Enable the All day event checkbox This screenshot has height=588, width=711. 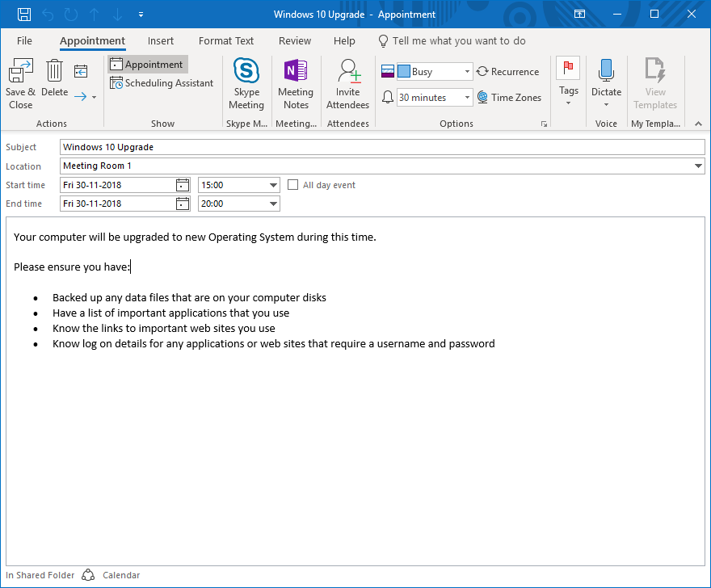293,185
